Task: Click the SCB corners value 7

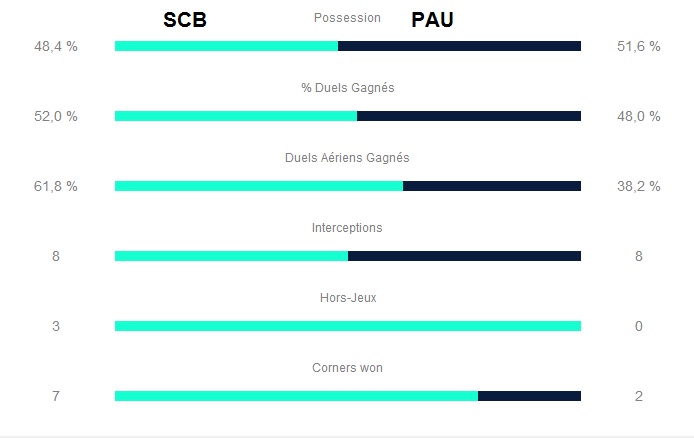Action: pyautogui.click(x=56, y=396)
